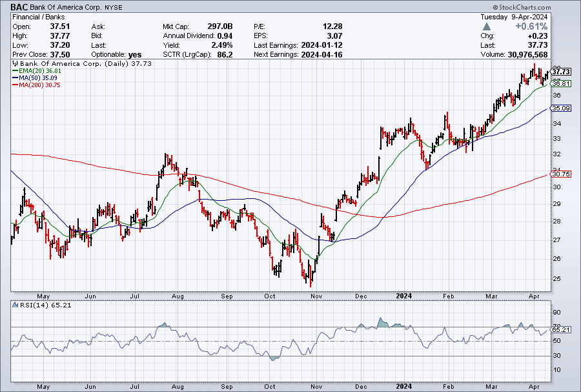Screen dimensions: 581x392
Task: Click the Oct label under the RSI panel
Action: pyautogui.click(x=270, y=386)
